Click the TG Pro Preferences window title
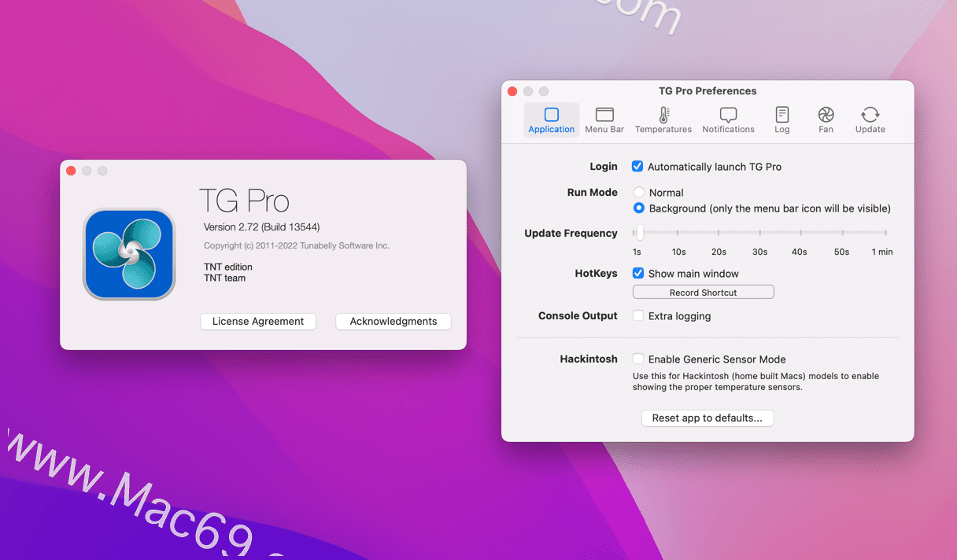The height and width of the screenshot is (560, 957). [x=708, y=91]
